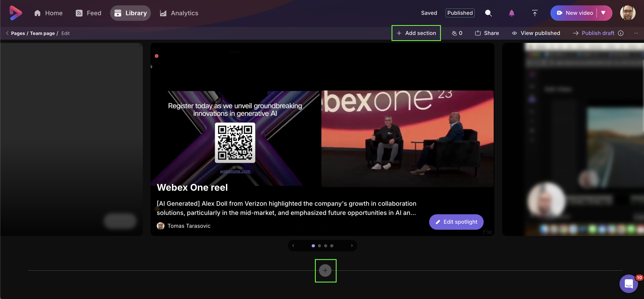Open the chat support bubble icon

pyautogui.click(x=629, y=284)
